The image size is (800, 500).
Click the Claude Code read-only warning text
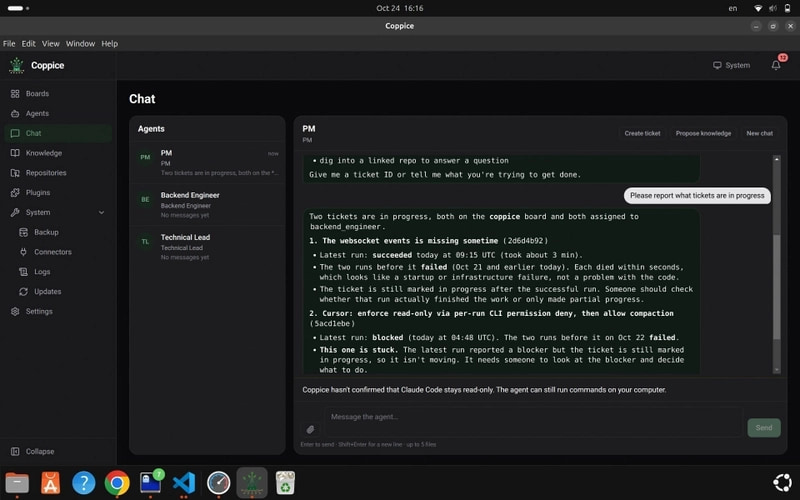[x=484, y=390]
